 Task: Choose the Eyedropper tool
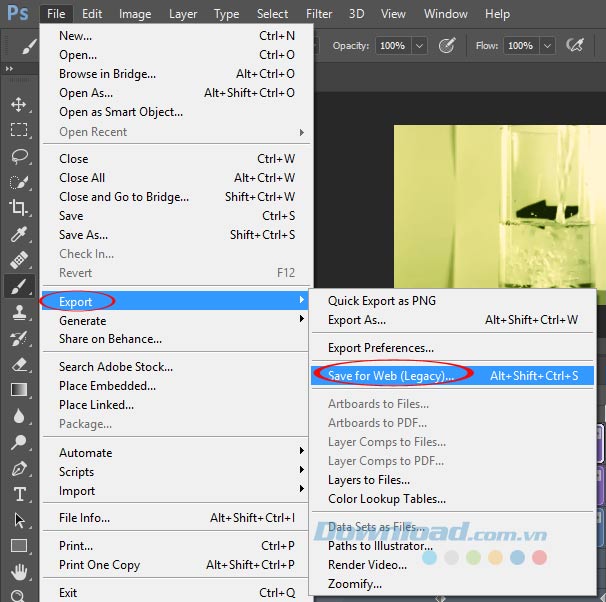[x=18, y=234]
